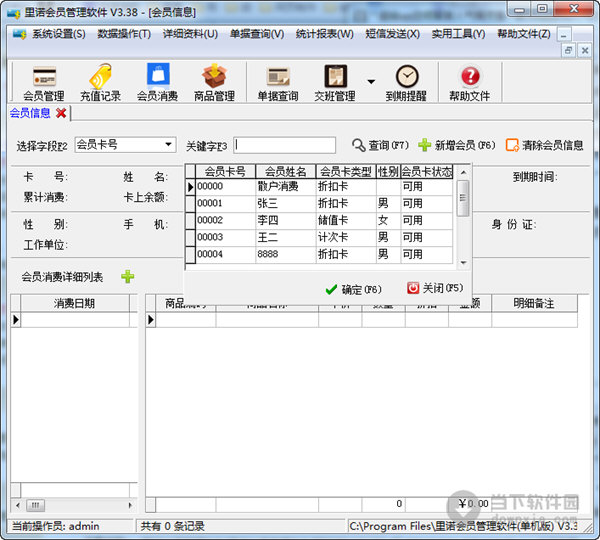Click member name 张三 cell
600x540 pixels.
pyautogui.click(x=285, y=204)
